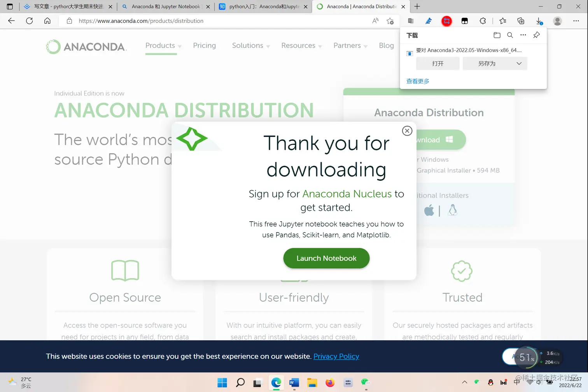This screenshot has width=588, height=392.
Task: Open the Anaconda Nucleus link
Action: [x=347, y=194]
